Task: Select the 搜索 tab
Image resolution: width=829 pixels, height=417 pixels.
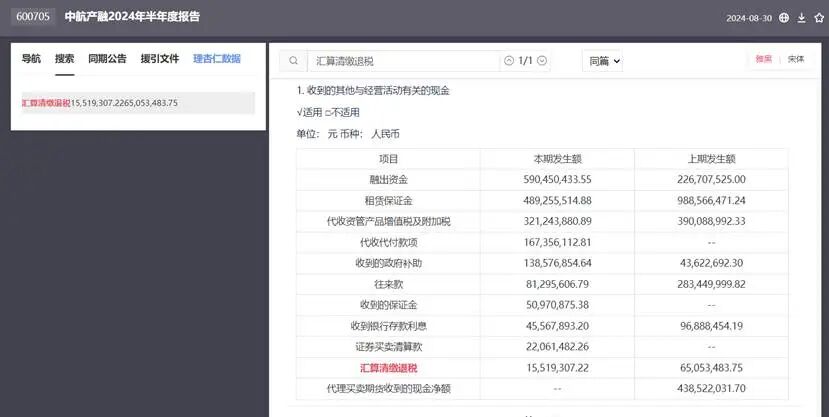Action: (x=65, y=59)
